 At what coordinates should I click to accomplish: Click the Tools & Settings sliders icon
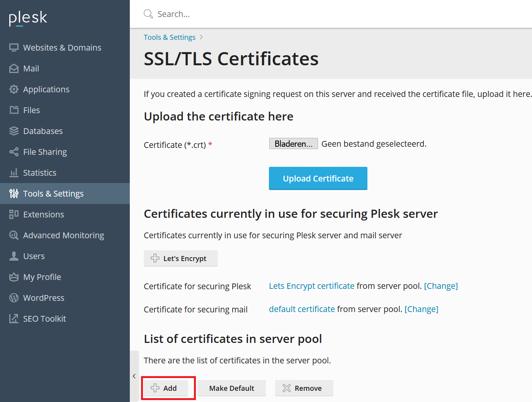(14, 193)
